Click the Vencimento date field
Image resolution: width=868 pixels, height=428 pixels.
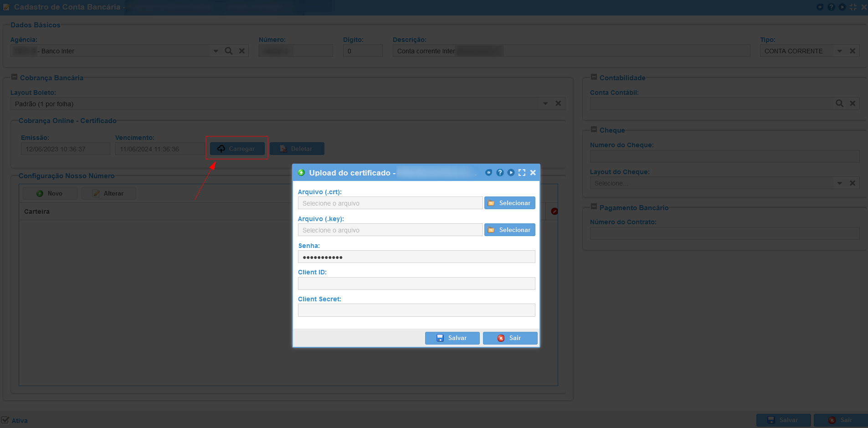click(160, 149)
